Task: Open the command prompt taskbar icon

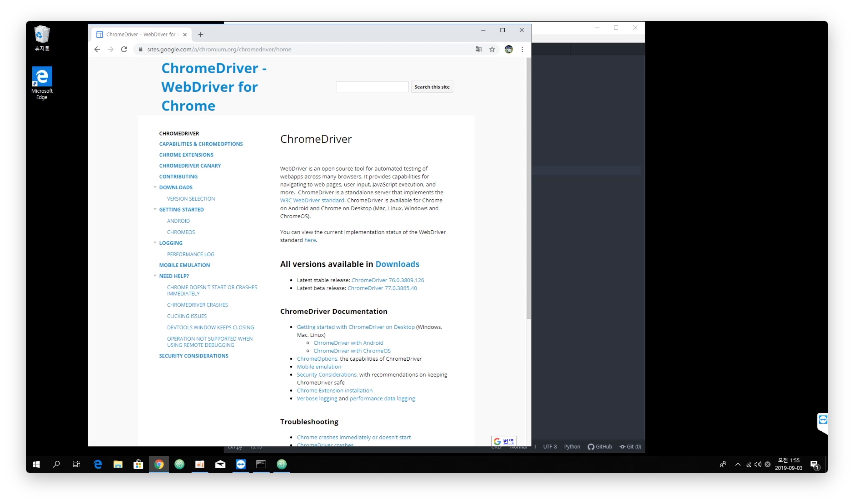Action: tap(261, 464)
